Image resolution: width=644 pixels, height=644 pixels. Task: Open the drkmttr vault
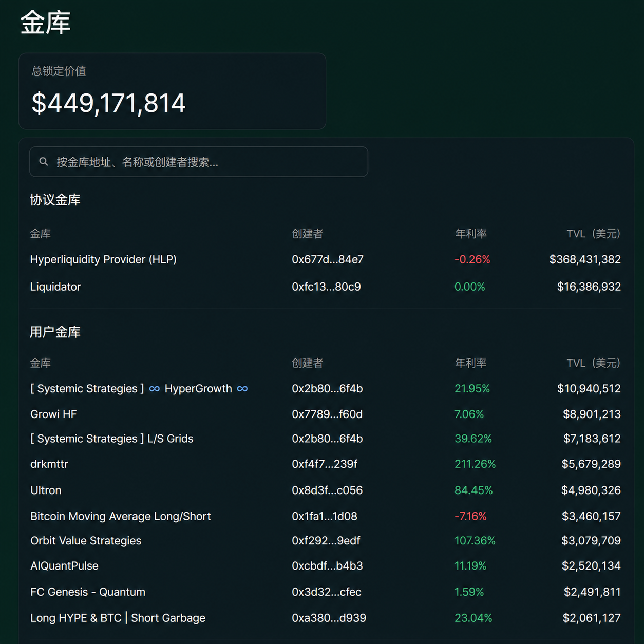point(49,464)
